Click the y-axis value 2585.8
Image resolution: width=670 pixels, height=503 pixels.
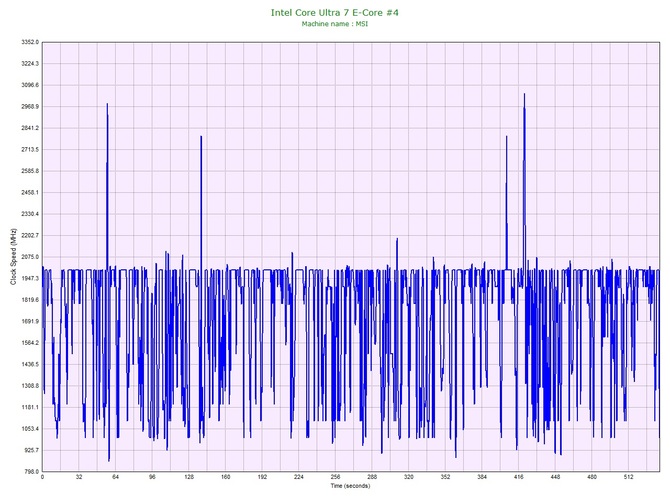tap(30, 171)
